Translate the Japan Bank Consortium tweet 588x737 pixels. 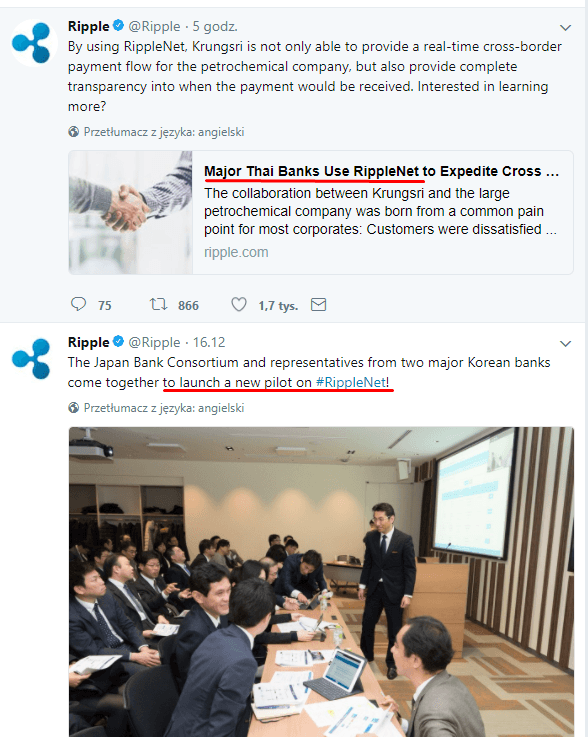(x=164, y=408)
